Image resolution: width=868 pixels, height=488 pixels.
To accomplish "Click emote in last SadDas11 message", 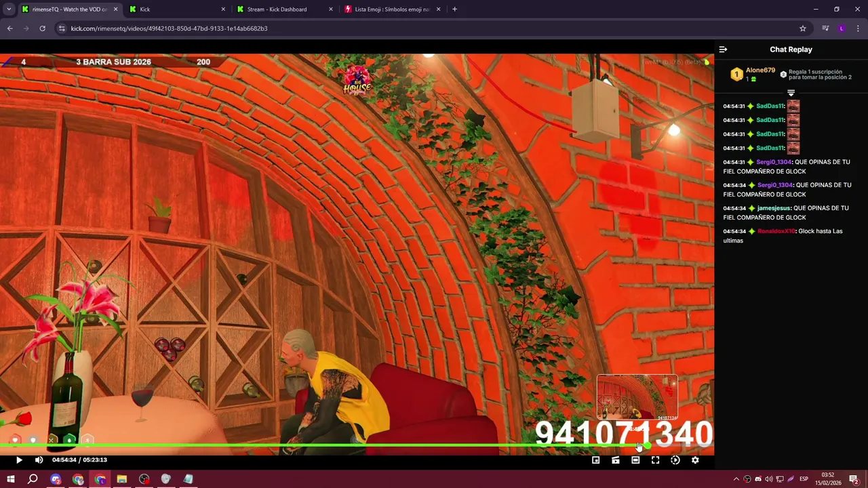I will tap(793, 148).
